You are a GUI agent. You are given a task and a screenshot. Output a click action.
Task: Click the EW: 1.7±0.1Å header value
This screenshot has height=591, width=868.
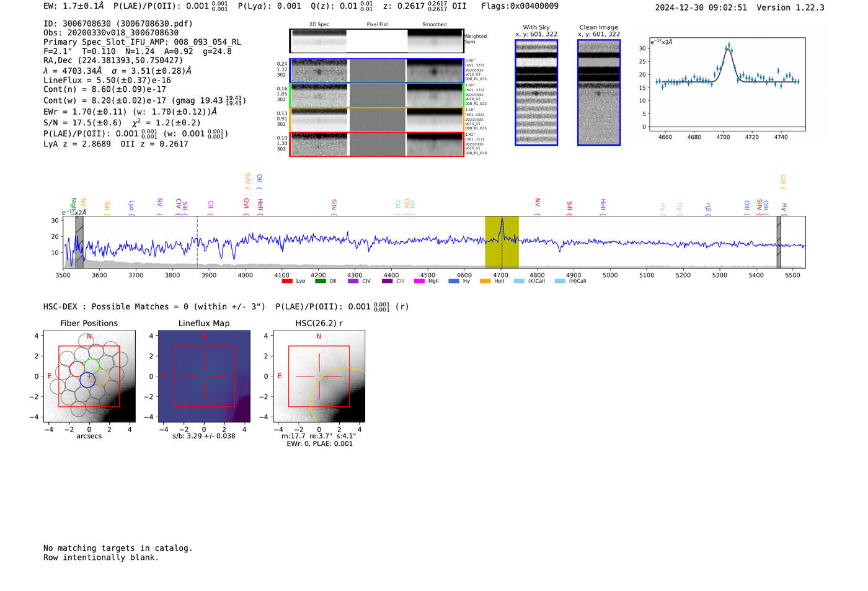tap(73, 6)
